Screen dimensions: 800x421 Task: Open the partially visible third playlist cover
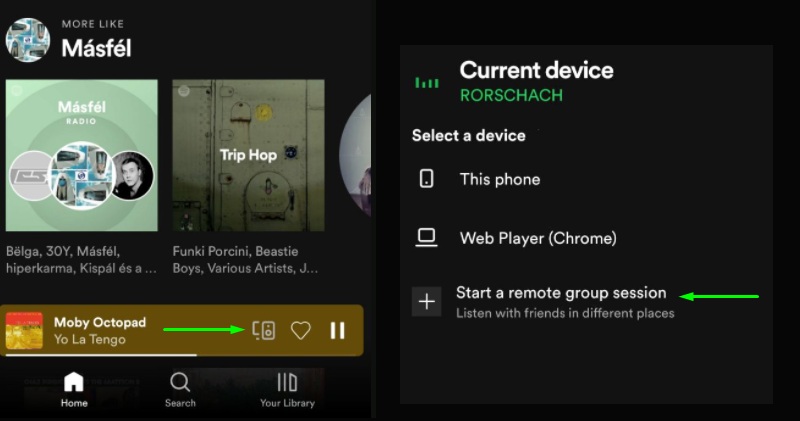[355, 155]
